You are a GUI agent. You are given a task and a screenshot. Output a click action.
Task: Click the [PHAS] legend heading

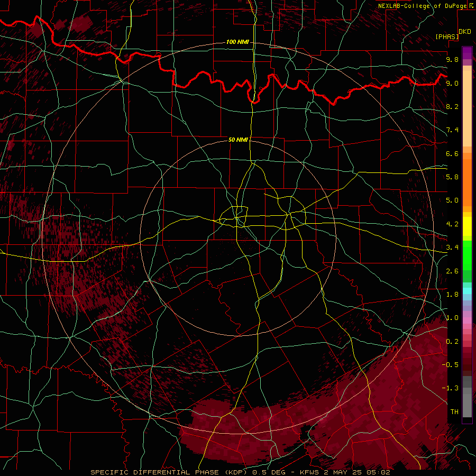click(447, 36)
